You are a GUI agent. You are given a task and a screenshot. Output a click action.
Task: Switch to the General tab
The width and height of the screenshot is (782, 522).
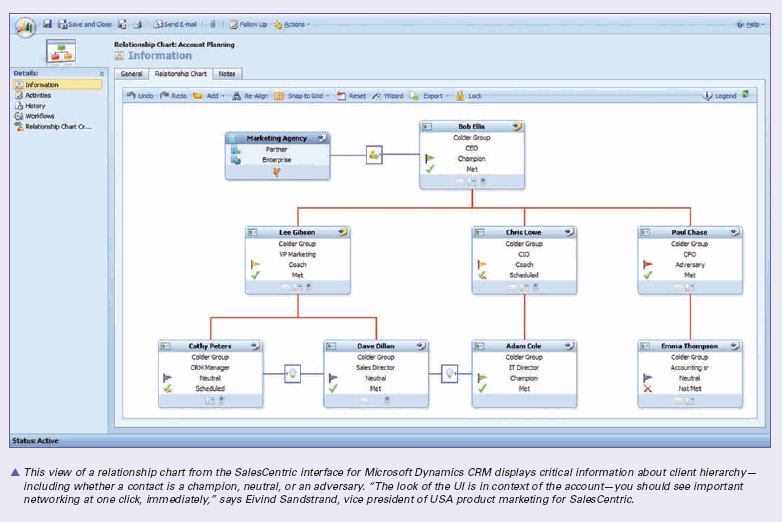pyautogui.click(x=131, y=74)
